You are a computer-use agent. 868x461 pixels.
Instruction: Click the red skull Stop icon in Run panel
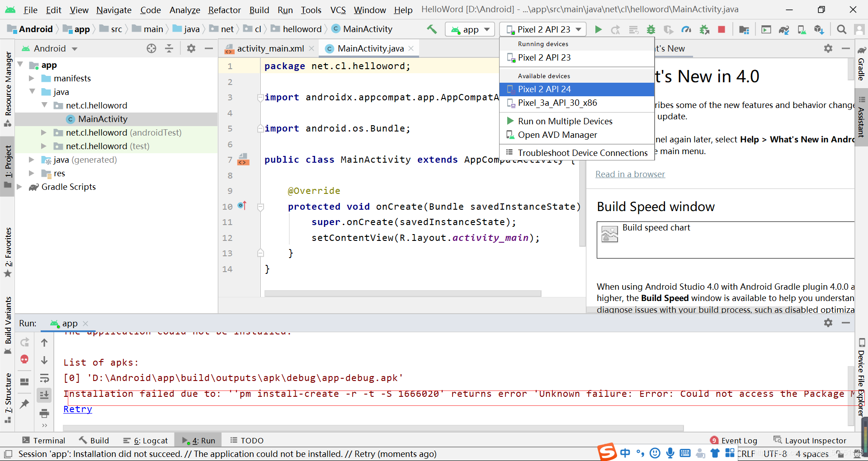coord(24,359)
